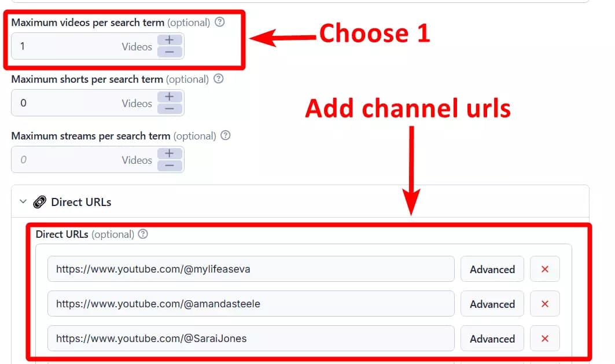The image size is (615, 364).
Task: Click the chain icon beside Direct URLs heading
Action: [x=39, y=201]
